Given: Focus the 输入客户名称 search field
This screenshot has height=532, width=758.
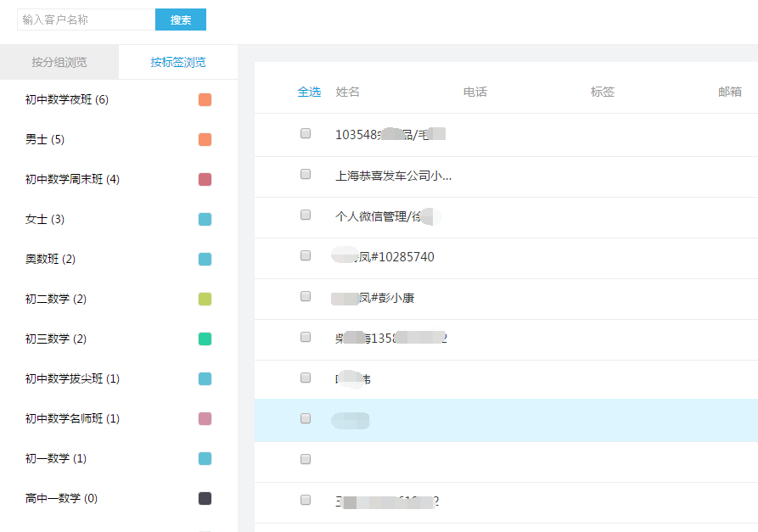Looking at the screenshot, I should [86, 20].
